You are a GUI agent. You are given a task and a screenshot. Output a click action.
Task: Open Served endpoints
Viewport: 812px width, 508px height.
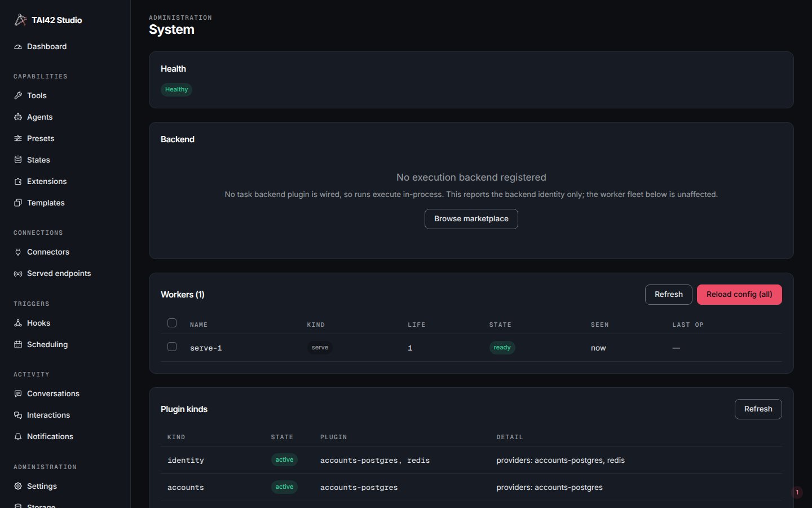click(x=65, y=274)
